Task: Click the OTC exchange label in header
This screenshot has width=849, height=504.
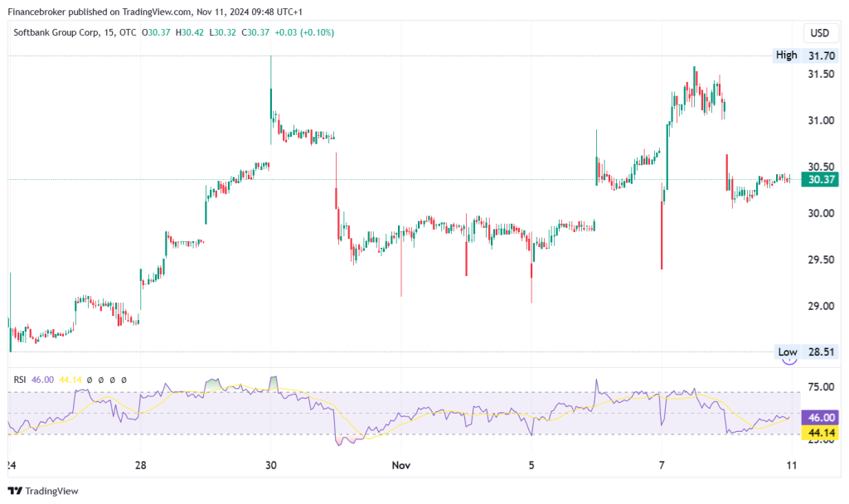Action: click(x=128, y=32)
